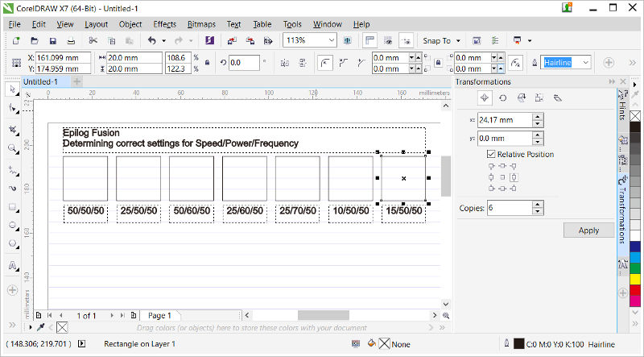Click the Export icon in toolbar
Viewport: 644px width, 357px height.
(x=250, y=41)
